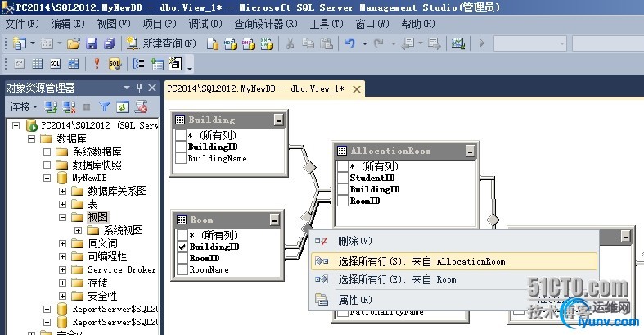Expand the 表 node
The image size is (644, 335).
62,204
